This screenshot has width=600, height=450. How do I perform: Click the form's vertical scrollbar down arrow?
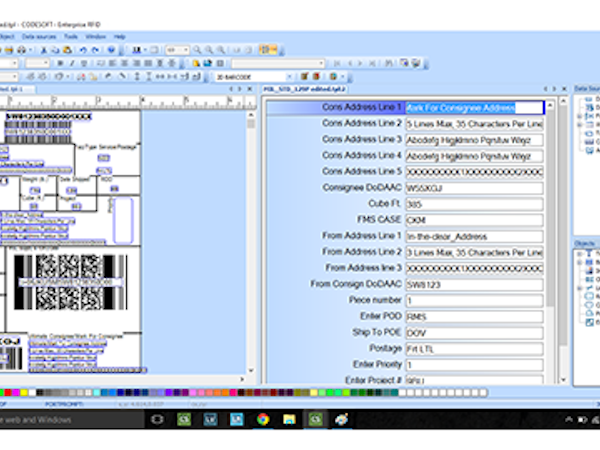[x=563, y=380]
